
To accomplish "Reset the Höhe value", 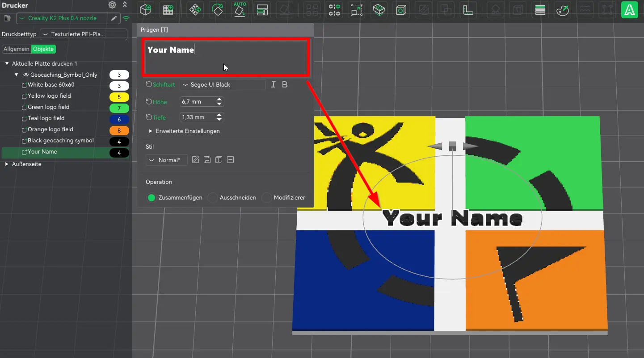I will click(149, 102).
